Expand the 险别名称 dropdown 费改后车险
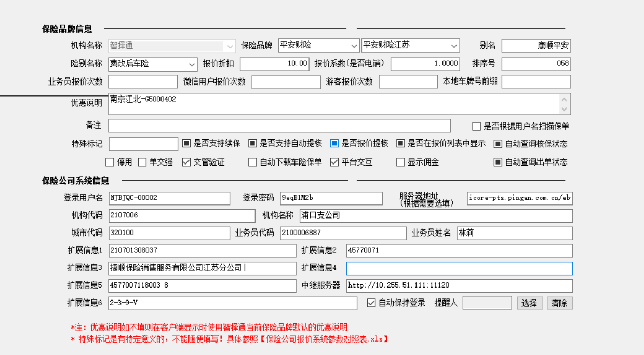This screenshot has height=355, width=644. click(x=153, y=64)
